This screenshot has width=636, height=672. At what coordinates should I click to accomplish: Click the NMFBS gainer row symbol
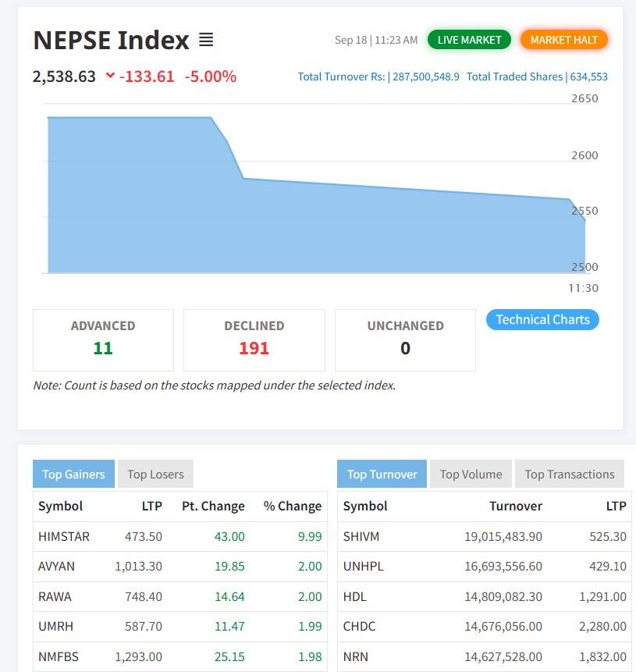tap(58, 657)
